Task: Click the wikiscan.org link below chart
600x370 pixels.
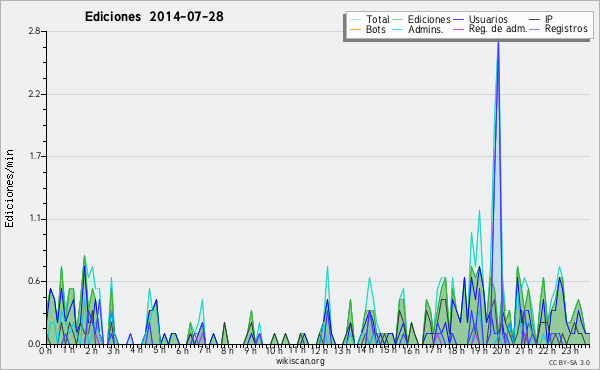Action: pyautogui.click(x=300, y=361)
